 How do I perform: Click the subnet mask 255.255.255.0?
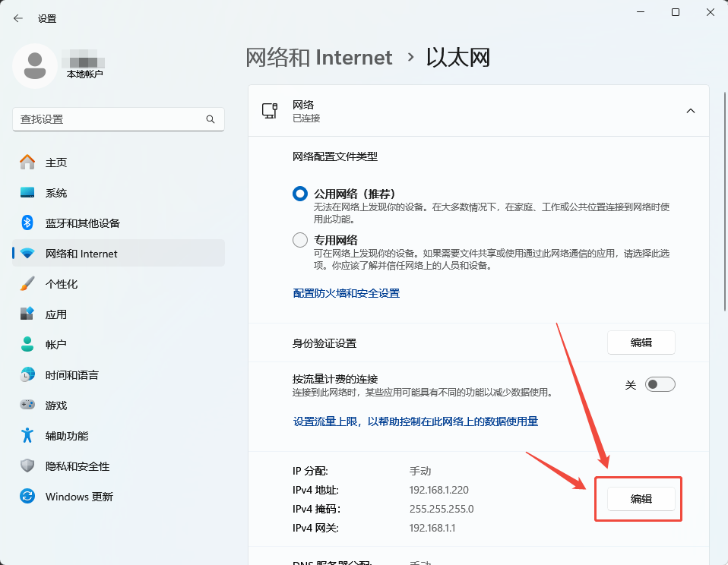click(442, 509)
